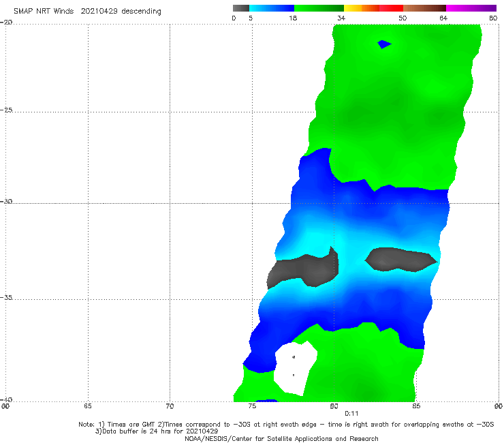Click longitude axis label 80
The image size is (504, 443).
(334, 406)
